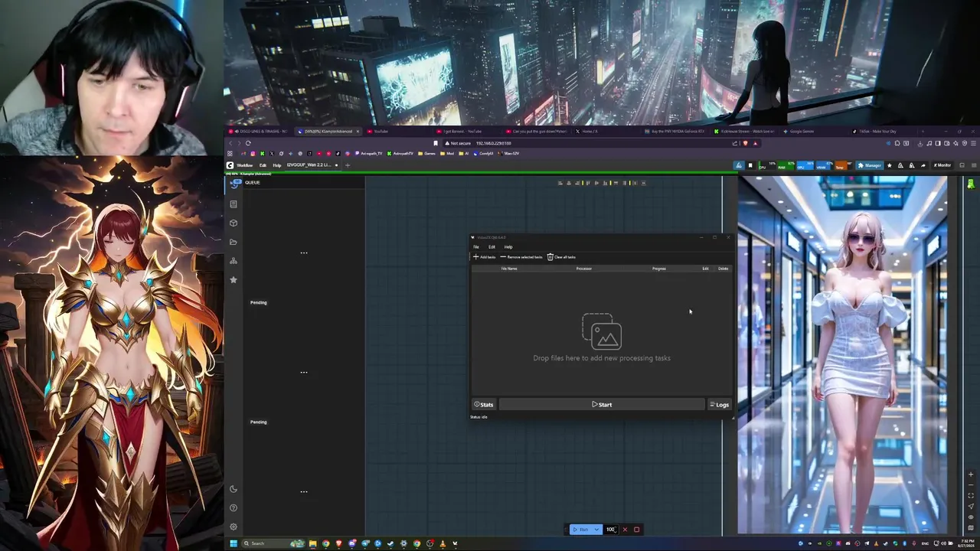Screen dimensions: 980x551
Task: Open the templates sidebar icon
Action: pos(234,261)
